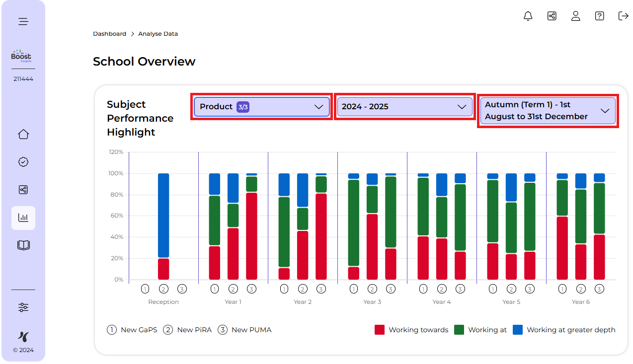
Task: Select the Home icon in the sidebar
Action: (23, 134)
